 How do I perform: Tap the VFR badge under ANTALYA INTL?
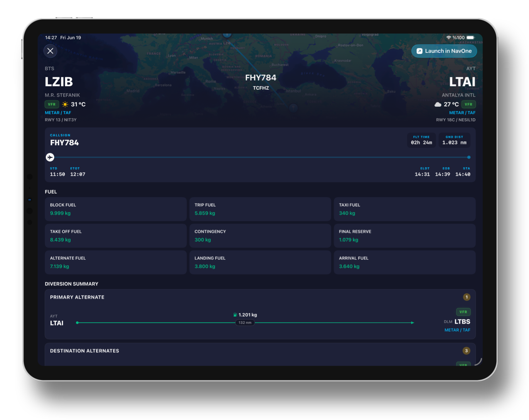tap(468, 104)
